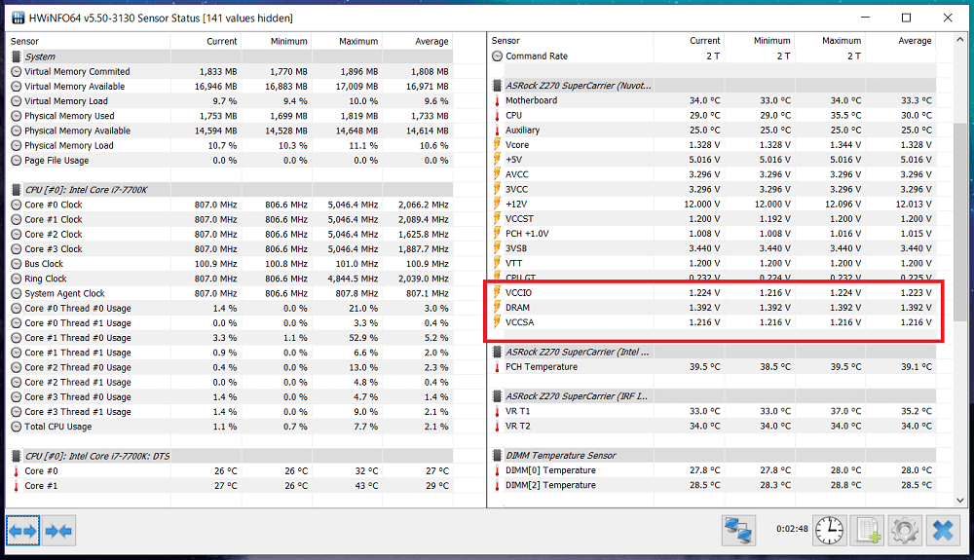The width and height of the screenshot is (974, 560).
Task: Click the Command Rate round icon
Action: [x=497, y=56]
